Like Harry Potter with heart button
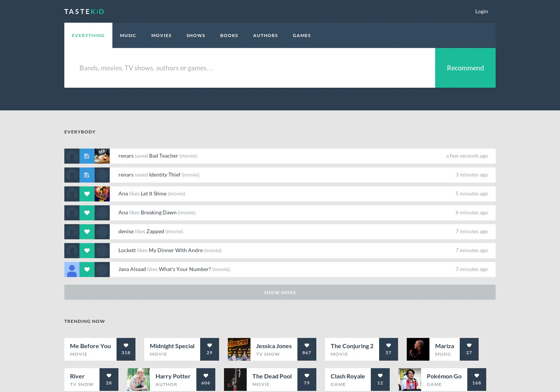This screenshot has height=392, width=560. (x=206, y=380)
